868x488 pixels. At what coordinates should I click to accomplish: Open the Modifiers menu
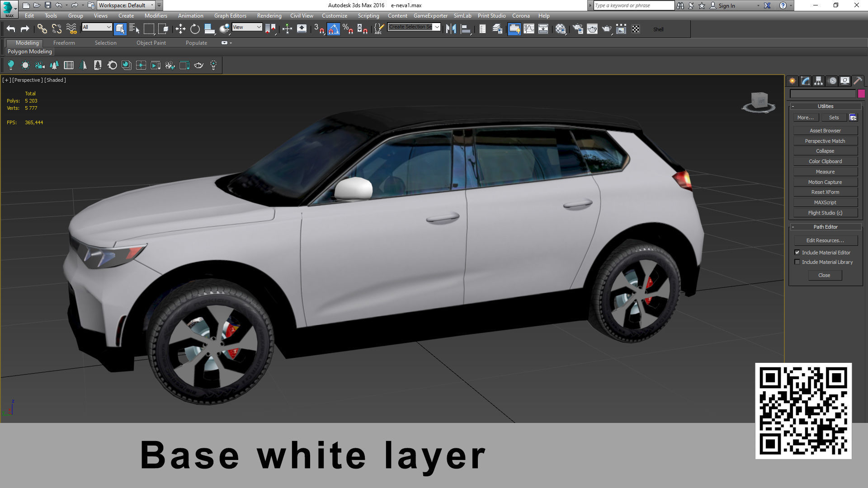pyautogui.click(x=156, y=16)
